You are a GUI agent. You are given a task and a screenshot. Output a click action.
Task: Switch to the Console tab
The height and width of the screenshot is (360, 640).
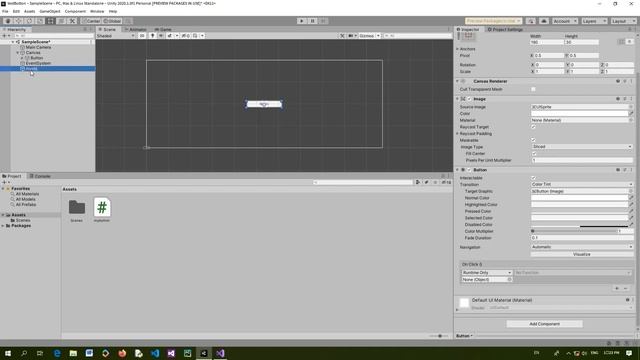click(40, 176)
